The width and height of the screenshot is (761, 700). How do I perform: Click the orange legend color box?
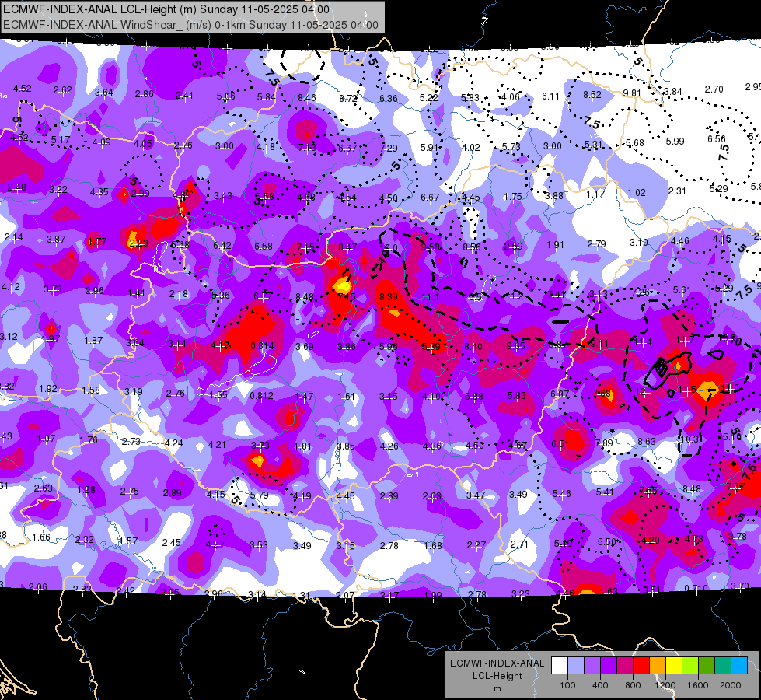point(657,666)
